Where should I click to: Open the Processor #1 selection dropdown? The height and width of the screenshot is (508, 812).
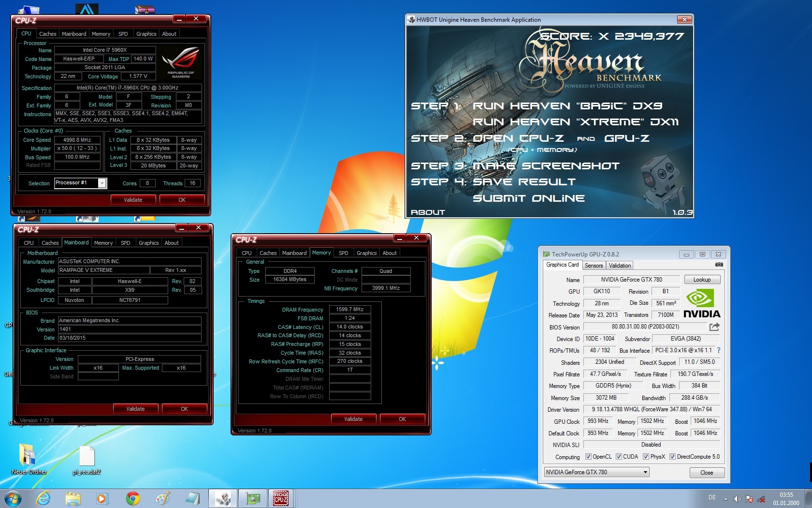coord(80,183)
